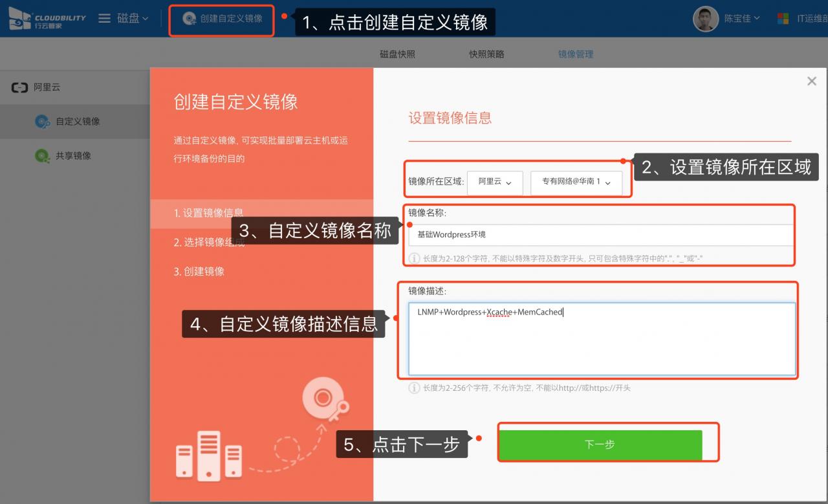Click the 自定义镜像 sidebar icon

click(x=43, y=121)
